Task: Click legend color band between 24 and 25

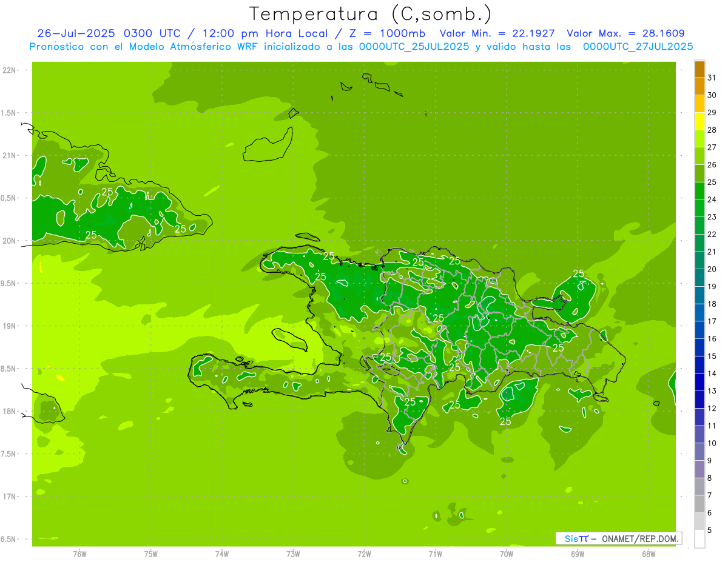Action: (699, 191)
